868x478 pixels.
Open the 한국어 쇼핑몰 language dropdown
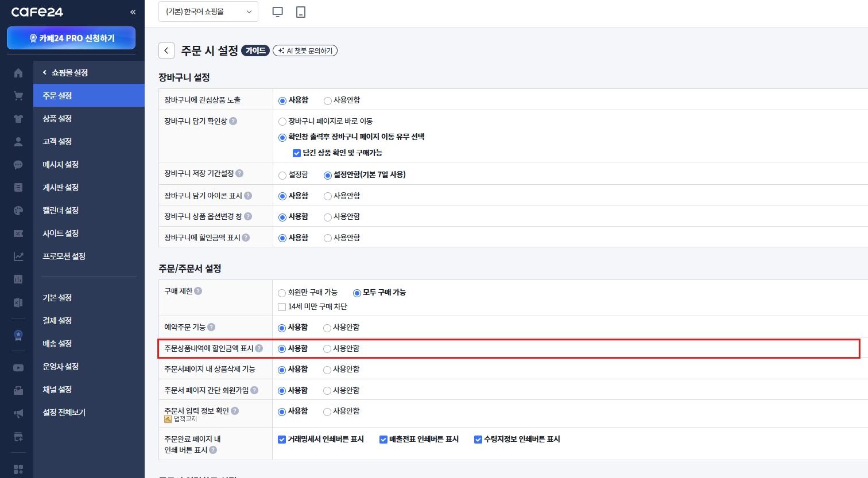208,11
